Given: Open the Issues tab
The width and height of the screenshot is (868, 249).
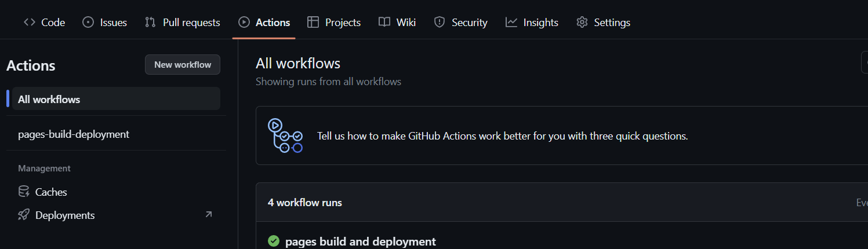Looking at the screenshot, I should 104,23.
